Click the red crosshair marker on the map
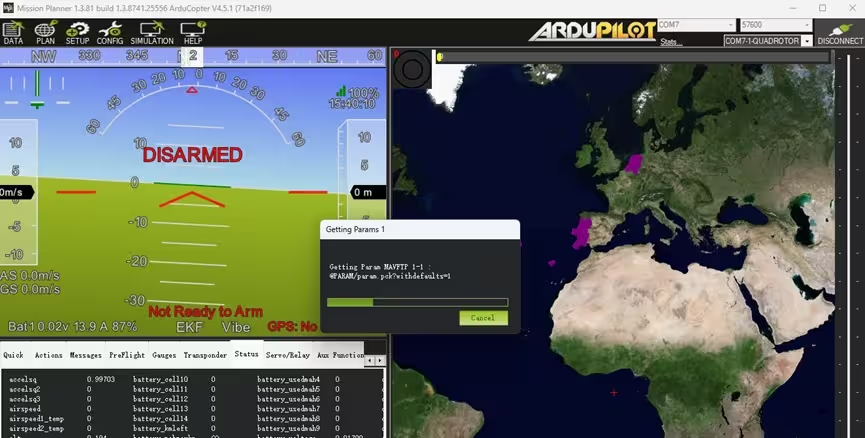865x438 pixels. click(x=613, y=393)
